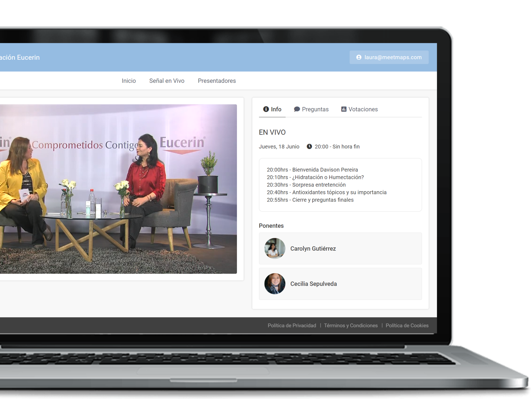
Task: Click the EN VIVO session title
Action: [272, 132]
